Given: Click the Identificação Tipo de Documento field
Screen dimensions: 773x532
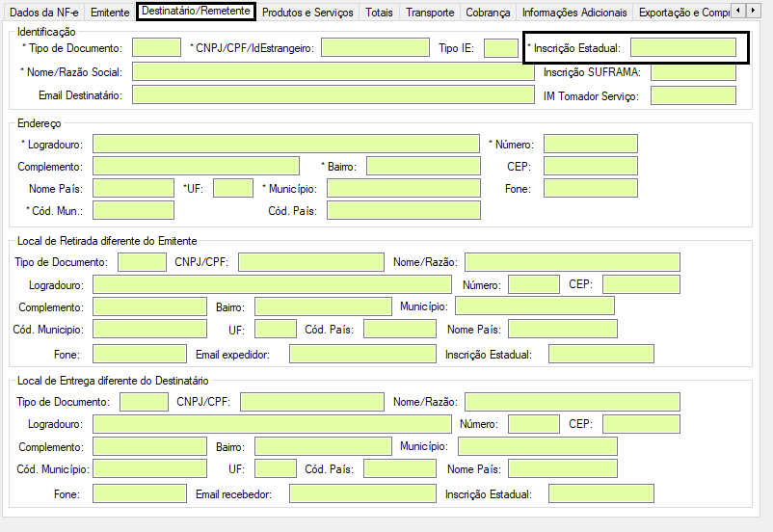Looking at the screenshot, I should coord(156,48).
